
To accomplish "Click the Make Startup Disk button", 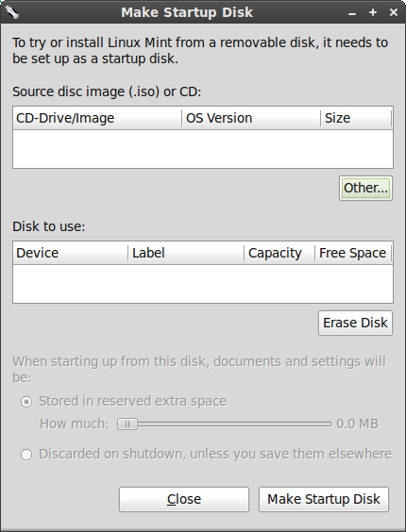I will tap(324, 499).
